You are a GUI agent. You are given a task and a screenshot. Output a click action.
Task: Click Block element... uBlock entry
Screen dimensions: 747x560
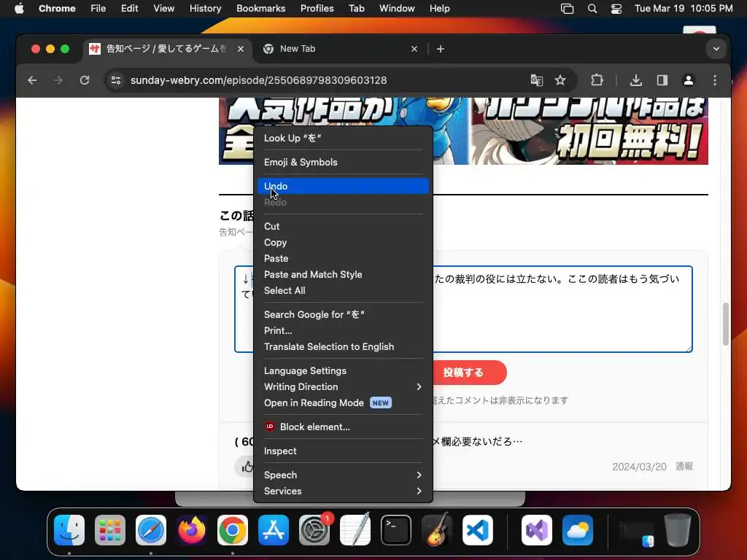pos(343,427)
